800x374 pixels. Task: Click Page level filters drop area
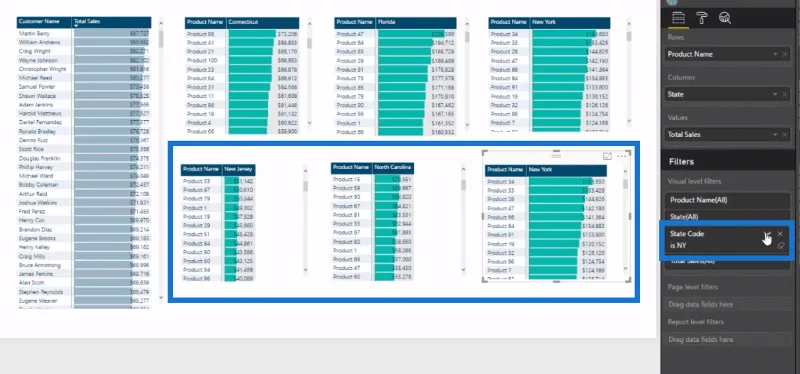[728, 305]
